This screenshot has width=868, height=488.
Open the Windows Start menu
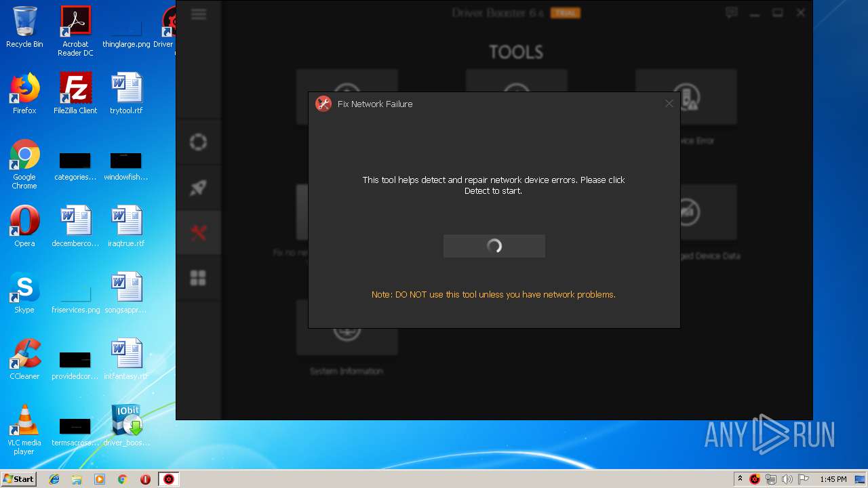coord(18,479)
